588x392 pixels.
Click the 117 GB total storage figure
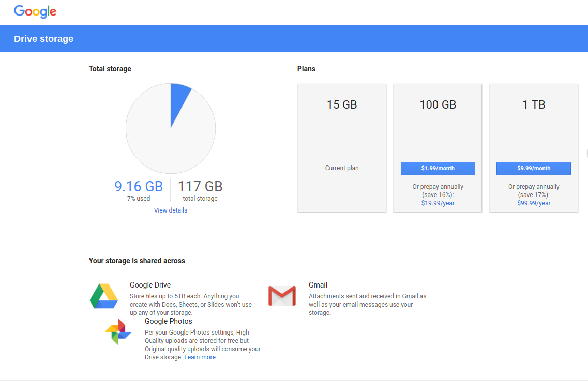pyautogui.click(x=200, y=186)
